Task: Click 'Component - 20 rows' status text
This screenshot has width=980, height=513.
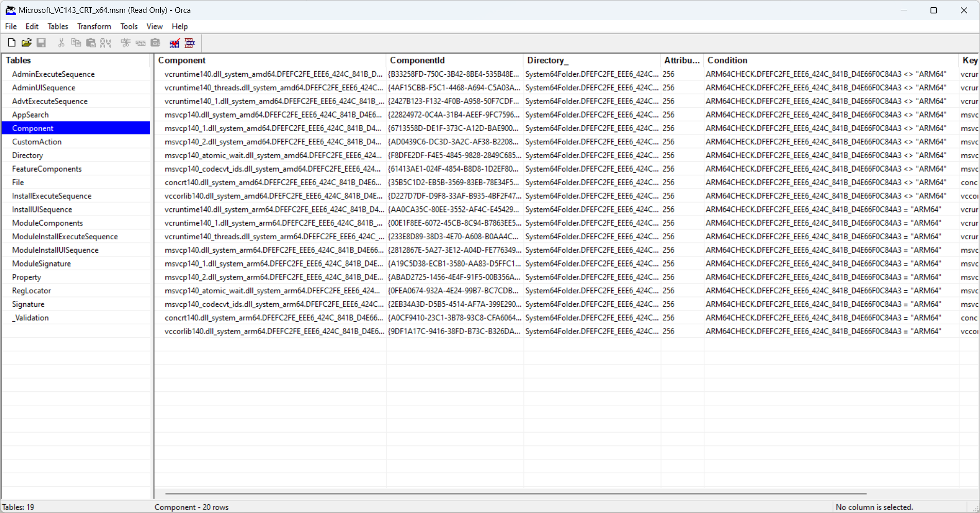Action: (x=191, y=507)
